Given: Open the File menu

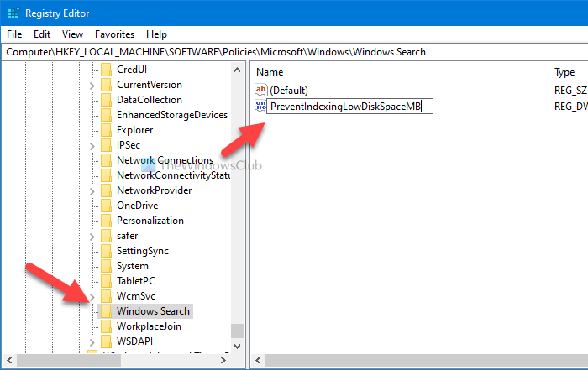Looking at the screenshot, I should point(14,34).
